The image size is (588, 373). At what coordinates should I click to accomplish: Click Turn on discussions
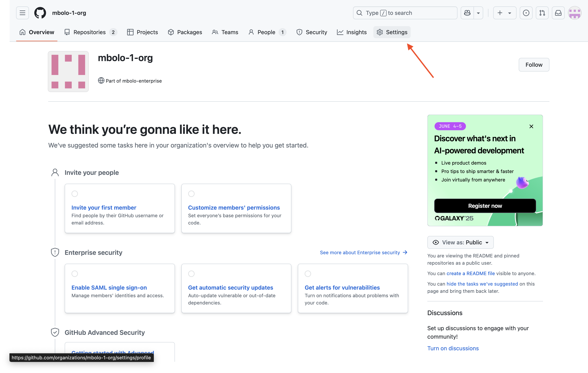click(453, 348)
